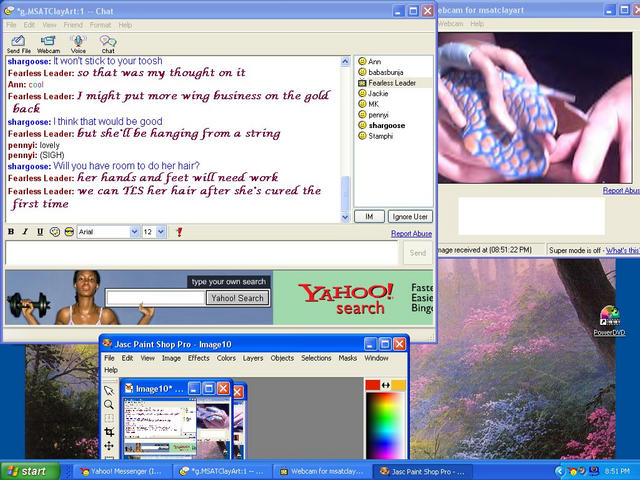Toggle underline text formatting in chat

[40, 232]
